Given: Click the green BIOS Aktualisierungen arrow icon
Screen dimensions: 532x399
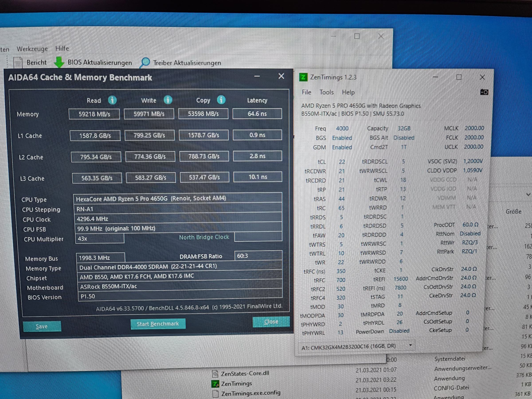Looking at the screenshot, I should (x=59, y=62).
